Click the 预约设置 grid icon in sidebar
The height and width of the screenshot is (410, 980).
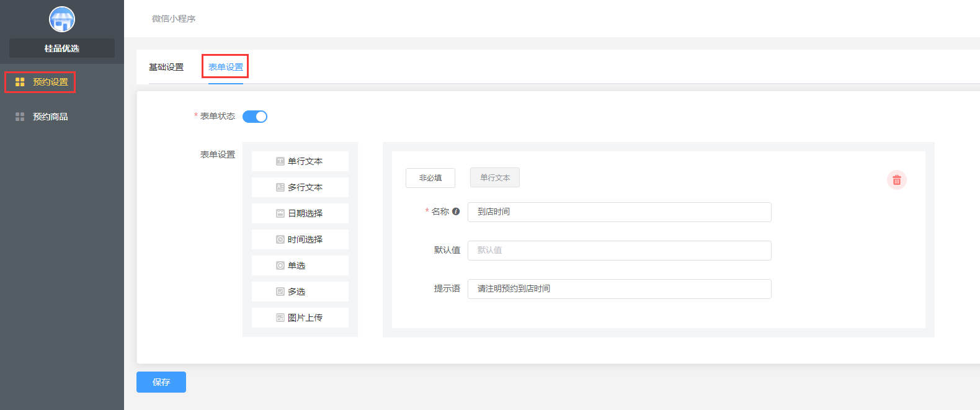(20, 82)
